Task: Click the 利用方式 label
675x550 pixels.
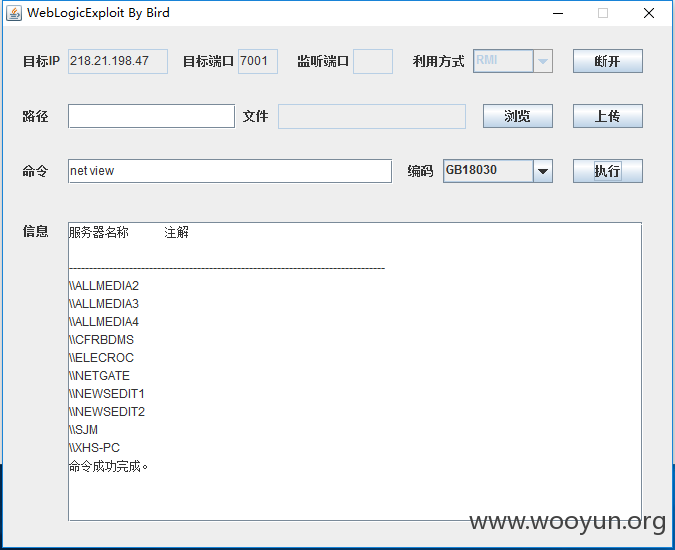Action: coord(439,61)
